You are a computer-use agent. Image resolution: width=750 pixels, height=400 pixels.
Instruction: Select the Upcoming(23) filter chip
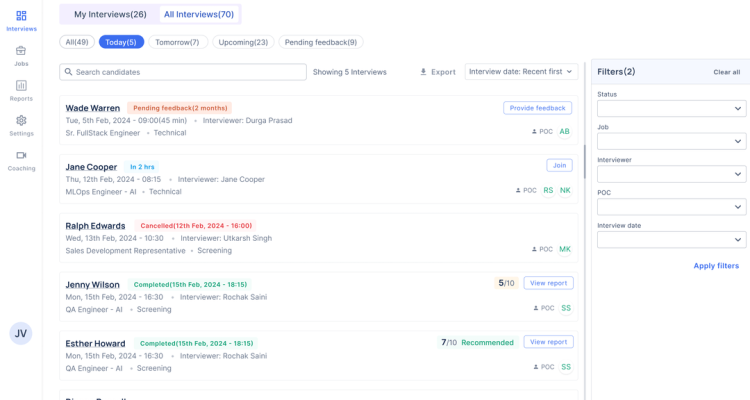coord(241,42)
